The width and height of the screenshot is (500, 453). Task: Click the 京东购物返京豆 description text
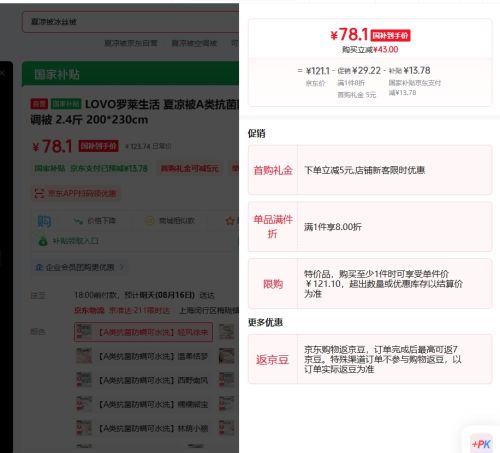383,359
